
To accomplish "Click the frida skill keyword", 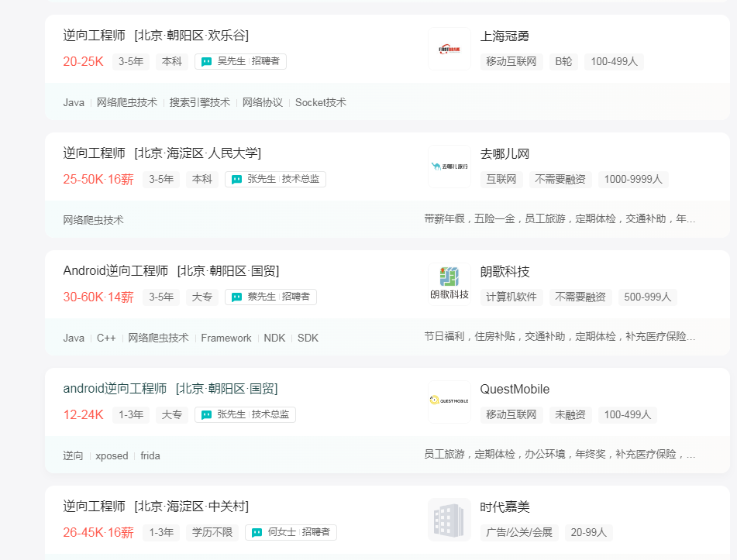I will (x=150, y=455).
